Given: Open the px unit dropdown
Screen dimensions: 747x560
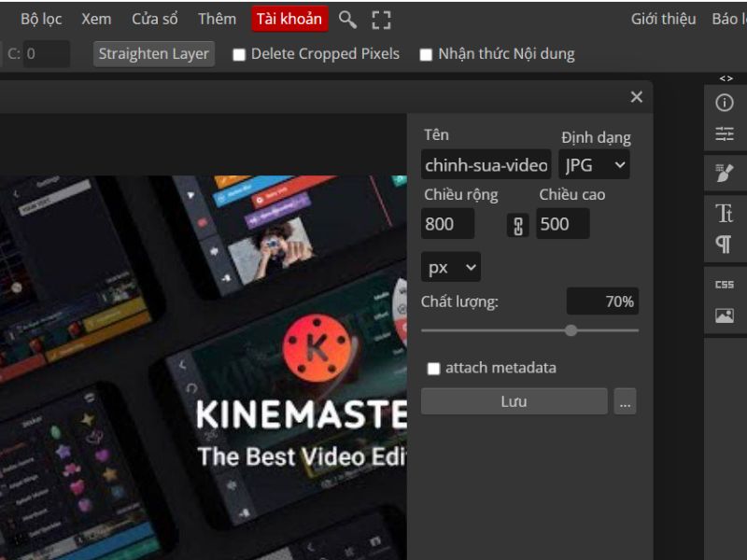Looking at the screenshot, I should 451,267.
